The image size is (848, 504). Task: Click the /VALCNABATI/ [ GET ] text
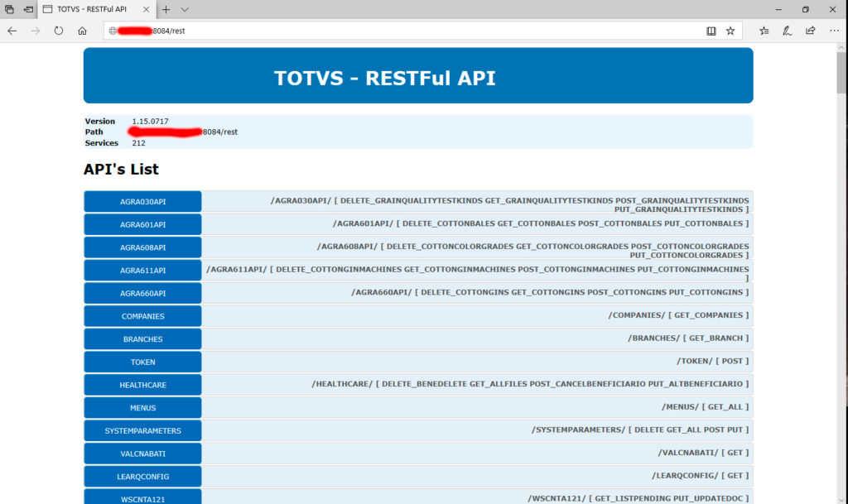(704, 453)
